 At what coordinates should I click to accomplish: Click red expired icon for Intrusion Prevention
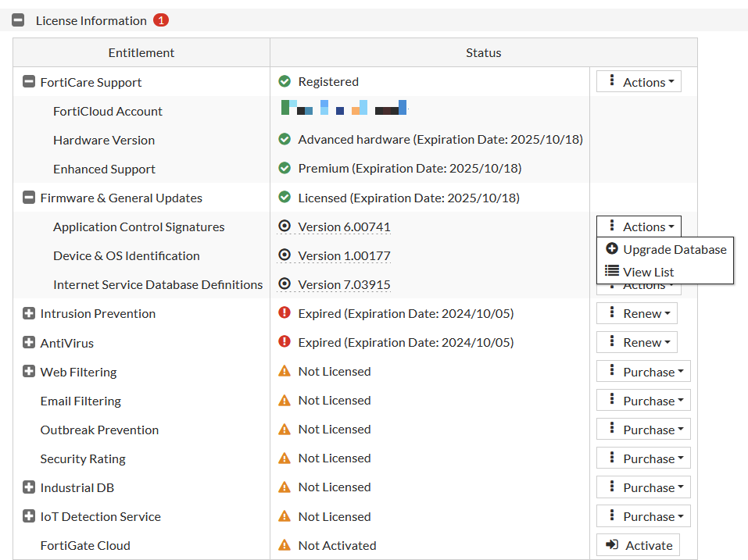point(285,312)
